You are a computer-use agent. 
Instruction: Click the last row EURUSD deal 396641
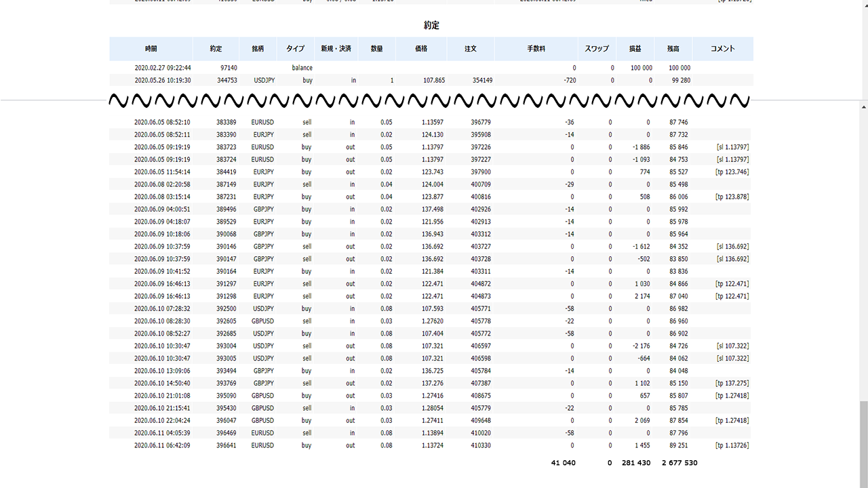tap(431, 445)
